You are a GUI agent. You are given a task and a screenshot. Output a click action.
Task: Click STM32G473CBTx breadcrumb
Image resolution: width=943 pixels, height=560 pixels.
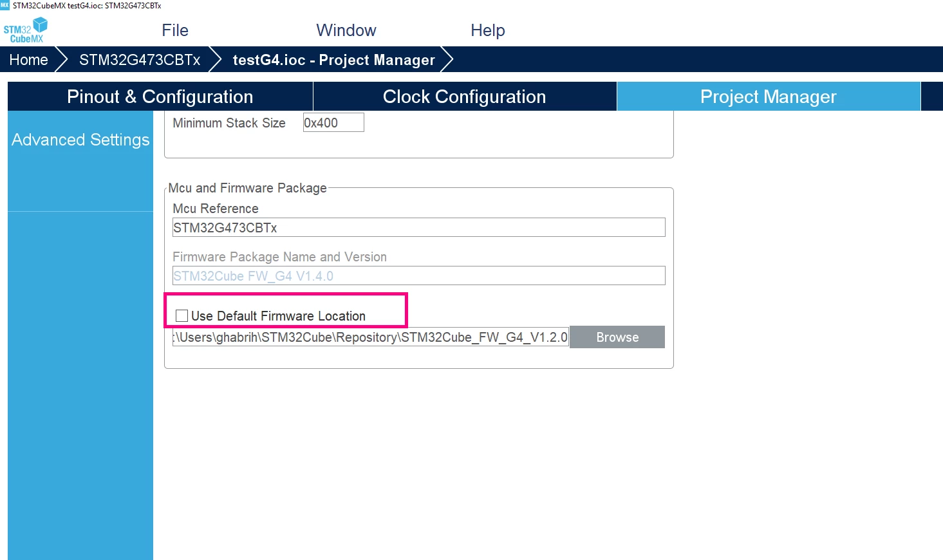click(140, 60)
